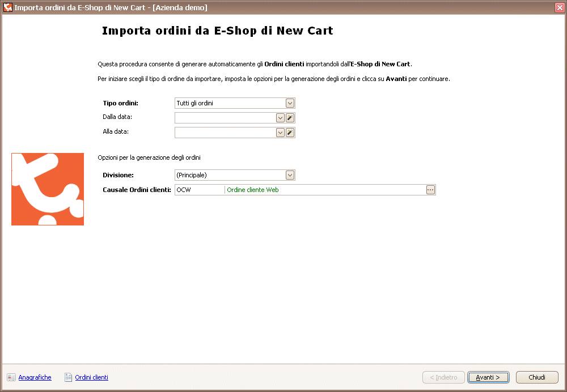The width and height of the screenshot is (567, 392).
Task: Click the Avanti > button
Action: coord(488,377)
